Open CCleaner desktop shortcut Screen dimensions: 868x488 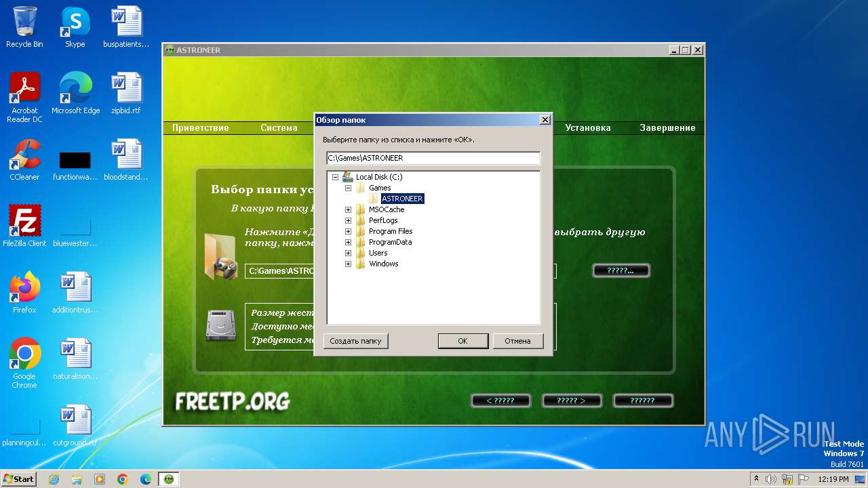(x=24, y=160)
